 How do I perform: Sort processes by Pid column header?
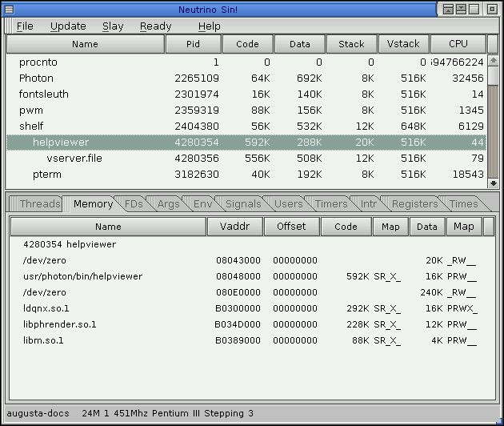tap(193, 44)
